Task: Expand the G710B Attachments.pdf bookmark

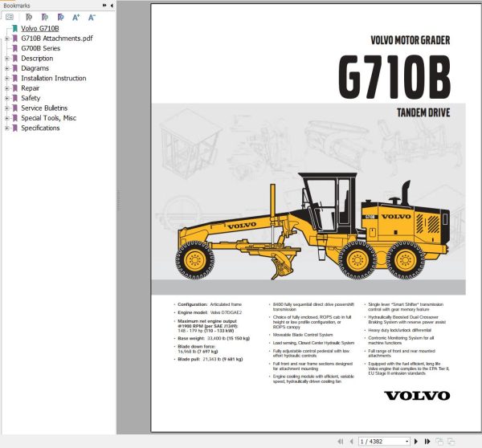Action: 6,39
